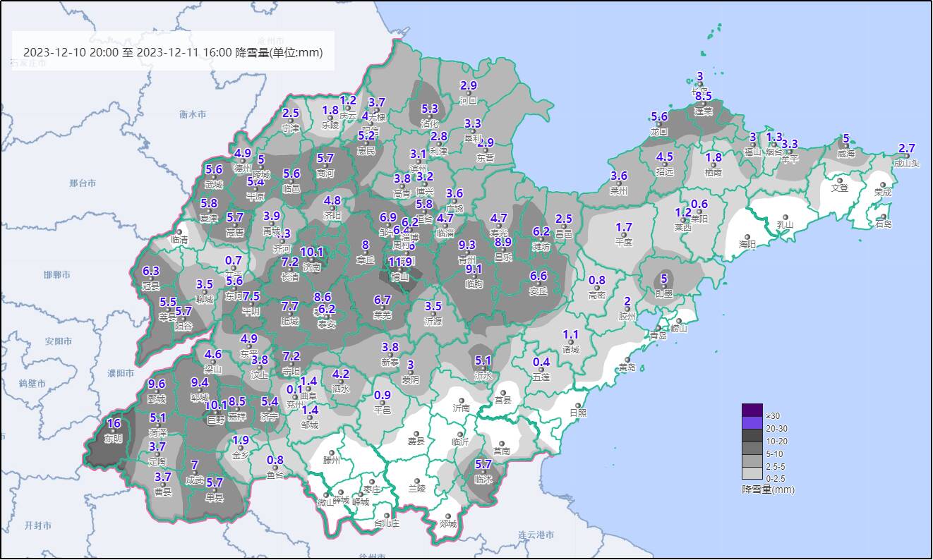Screen dimensions: 933x560
Task: Select the 2.7 value above 成山头
Action: 907,148
